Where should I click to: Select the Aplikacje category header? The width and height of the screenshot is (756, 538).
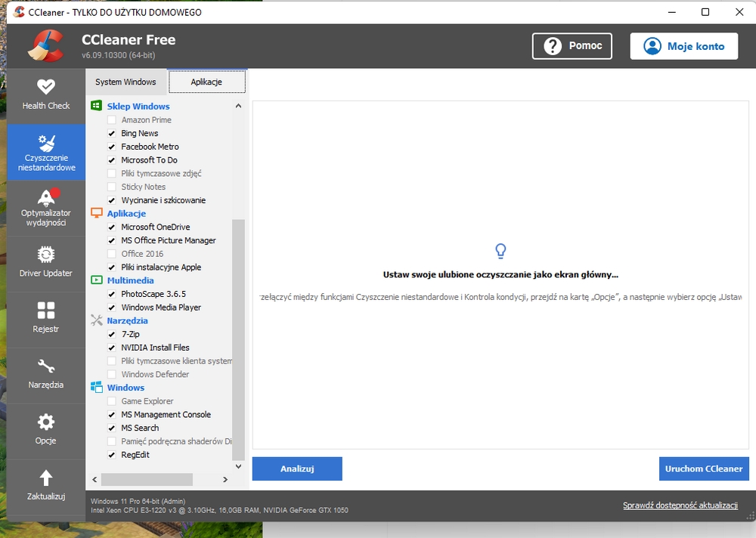(x=126, y=213)
